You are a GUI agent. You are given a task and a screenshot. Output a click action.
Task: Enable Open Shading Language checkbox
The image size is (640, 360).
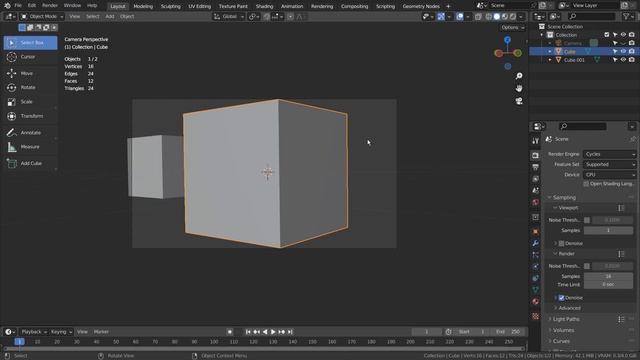pyautogui.click(x=586, y=184)
